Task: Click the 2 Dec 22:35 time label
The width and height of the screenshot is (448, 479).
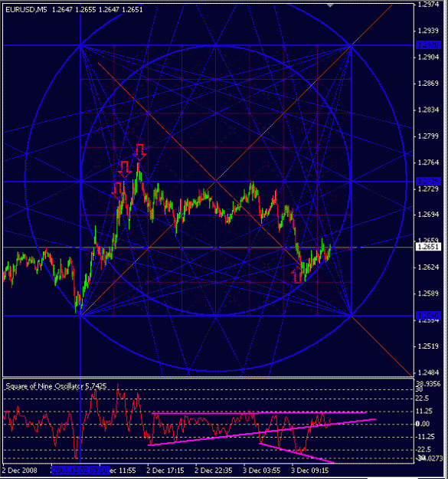Action: (x=214, y=470)
